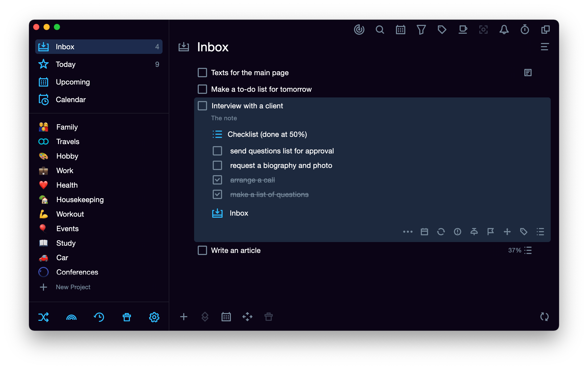Open search with the magnifier icon
588x369 pixels.
click(380, 30)
